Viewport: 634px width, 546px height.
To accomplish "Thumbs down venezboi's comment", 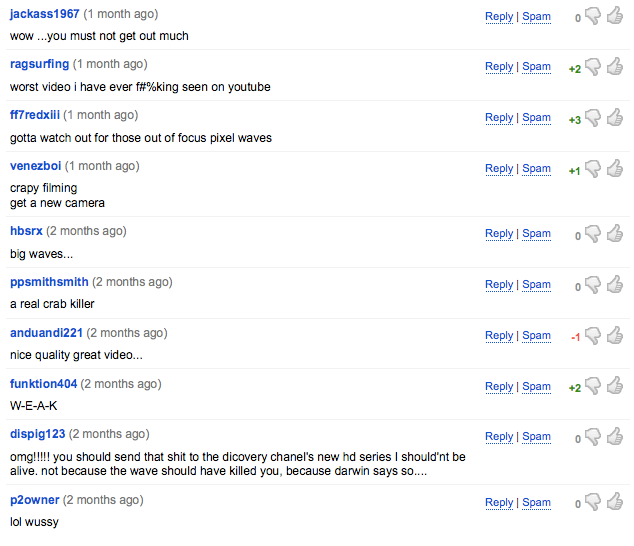I will click(x=593, y=168).
